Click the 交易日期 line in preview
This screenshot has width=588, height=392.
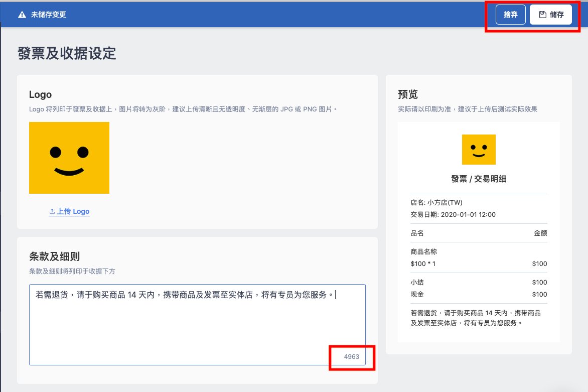pyautogui.click(x=453, y=214)
